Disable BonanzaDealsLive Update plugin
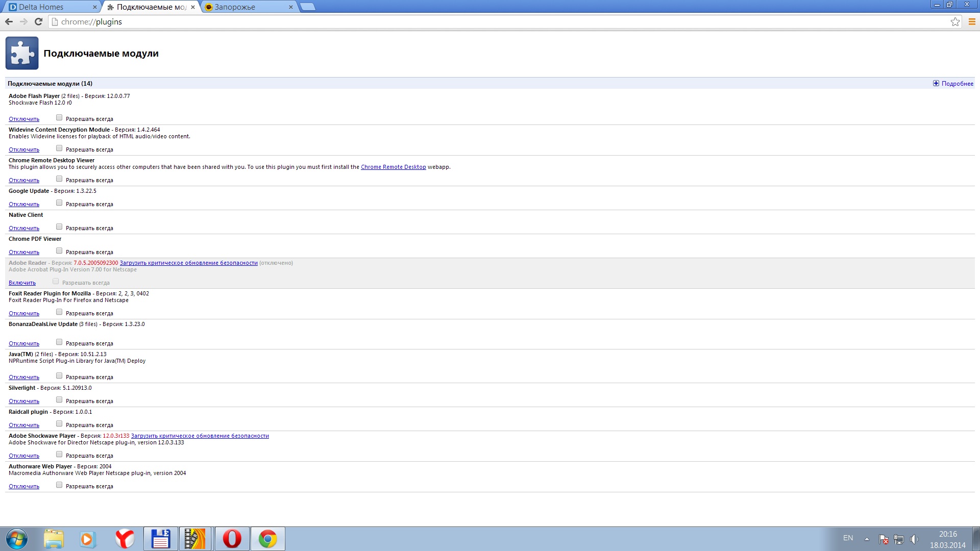The height and width of the screenshot is (551, 980). pos(24,343)
